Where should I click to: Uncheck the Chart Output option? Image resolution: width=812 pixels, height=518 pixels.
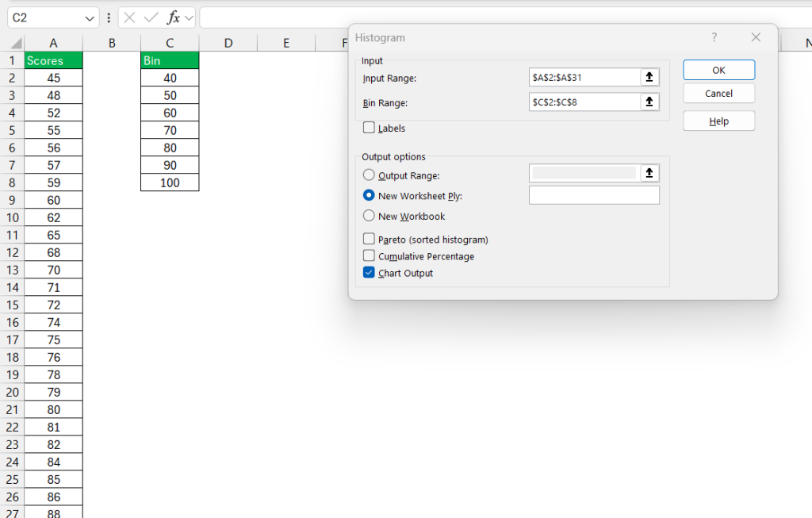click(x=369, y=273)
